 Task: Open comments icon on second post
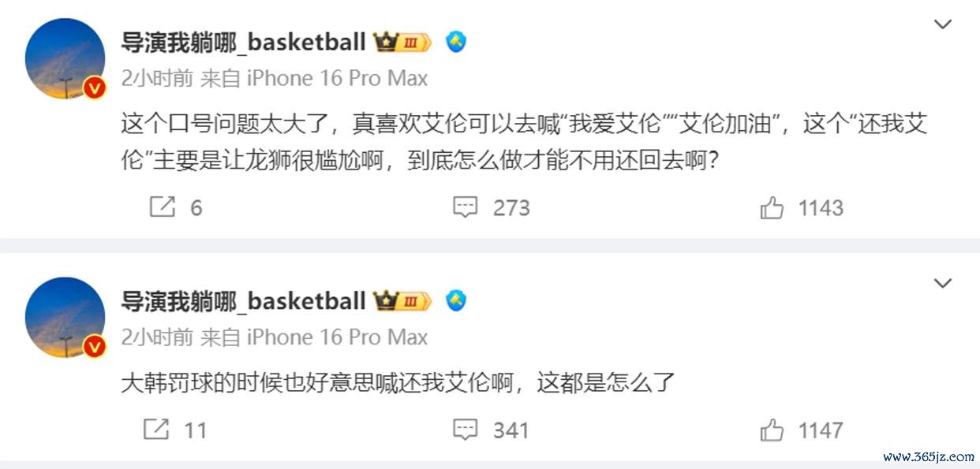[x=466, y=430]
